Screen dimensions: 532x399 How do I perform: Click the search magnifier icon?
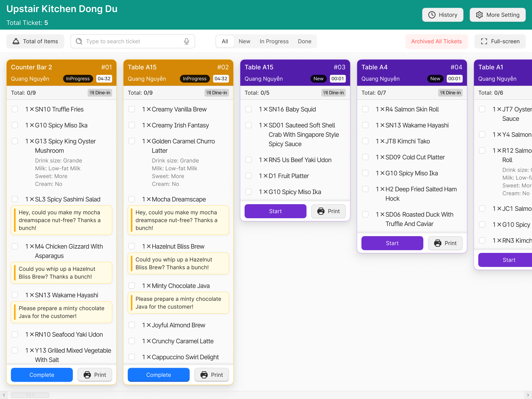79,41
